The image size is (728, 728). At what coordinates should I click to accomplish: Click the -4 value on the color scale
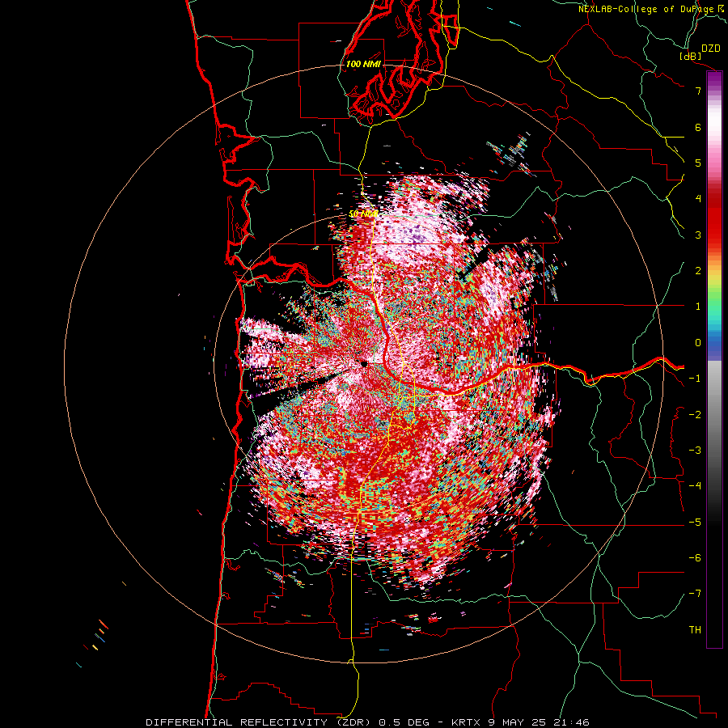695,486
